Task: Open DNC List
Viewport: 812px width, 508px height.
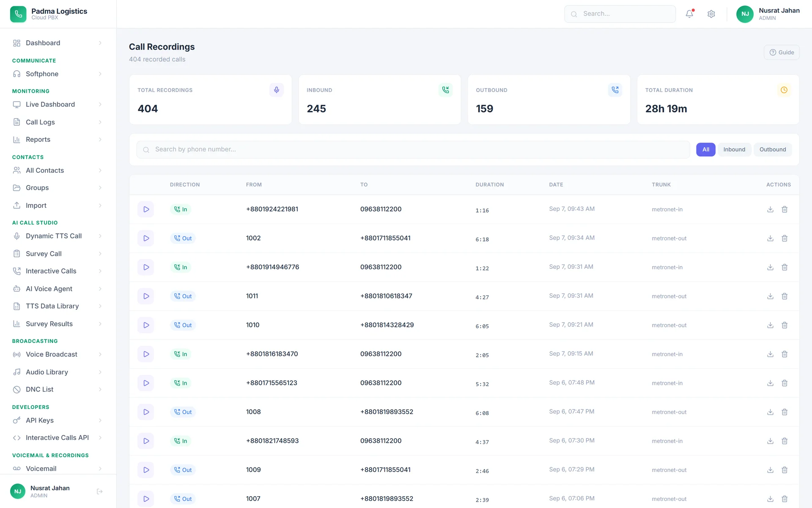Action: click(x=58, y=389)
